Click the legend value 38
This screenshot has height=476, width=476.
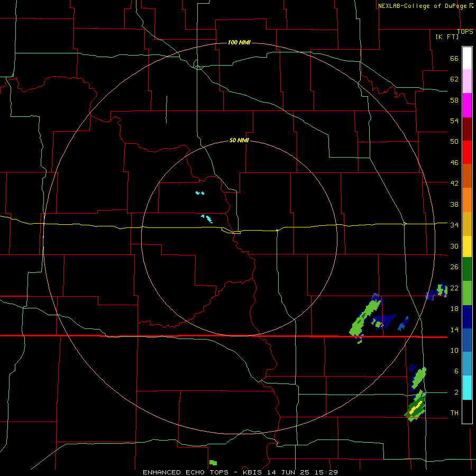(454, 204)
